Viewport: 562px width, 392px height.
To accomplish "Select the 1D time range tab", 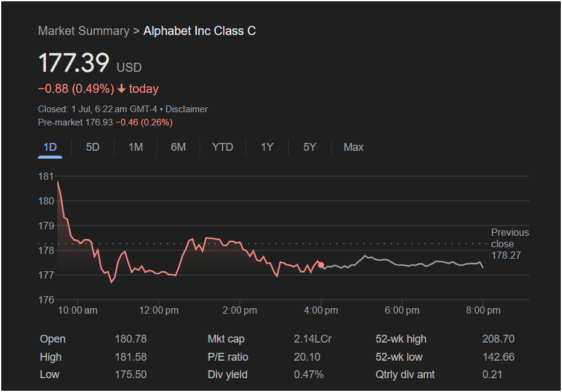I will coord(50,147).
